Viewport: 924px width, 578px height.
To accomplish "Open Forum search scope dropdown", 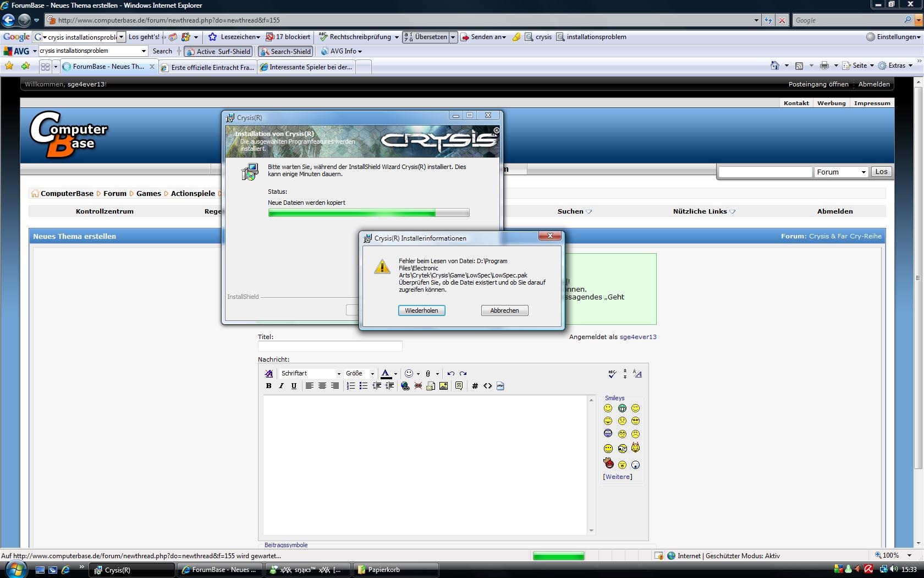I will pos(840,172).
